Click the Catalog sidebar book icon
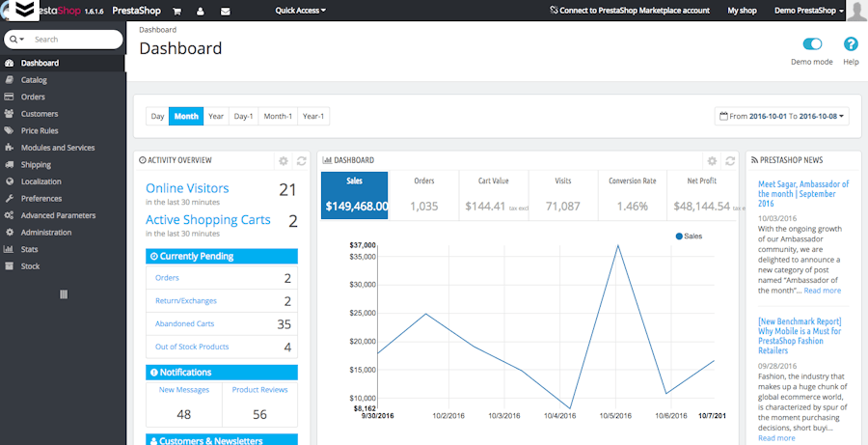The height and width of the screenshot is (445, 868). click(x=9, y=80)
